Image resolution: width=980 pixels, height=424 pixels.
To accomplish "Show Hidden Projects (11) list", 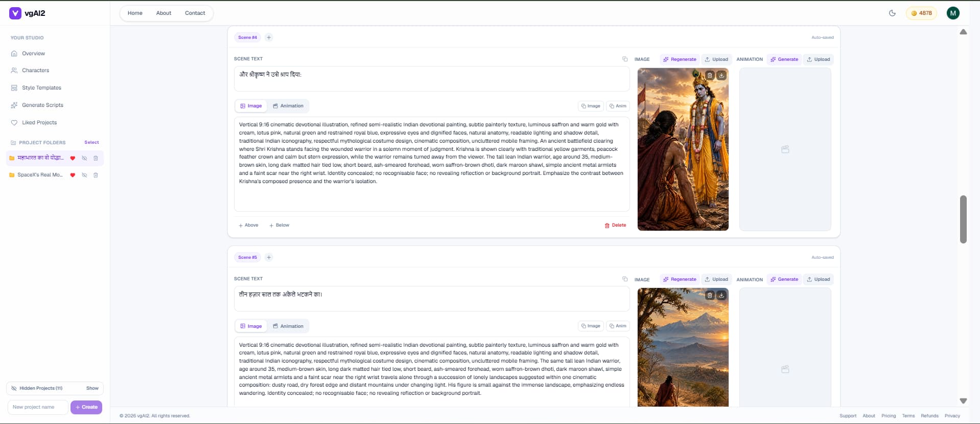I will [x=92, y=388].
